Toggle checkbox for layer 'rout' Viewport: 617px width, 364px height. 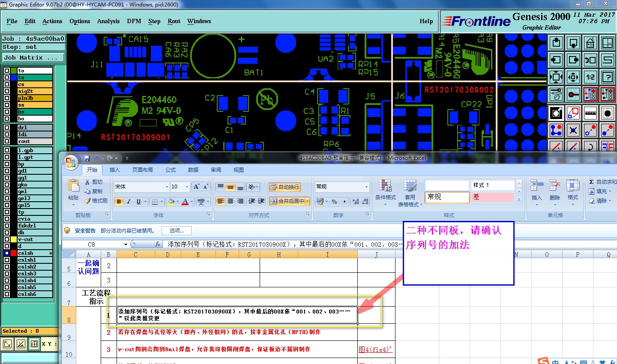tap(7, 141)
